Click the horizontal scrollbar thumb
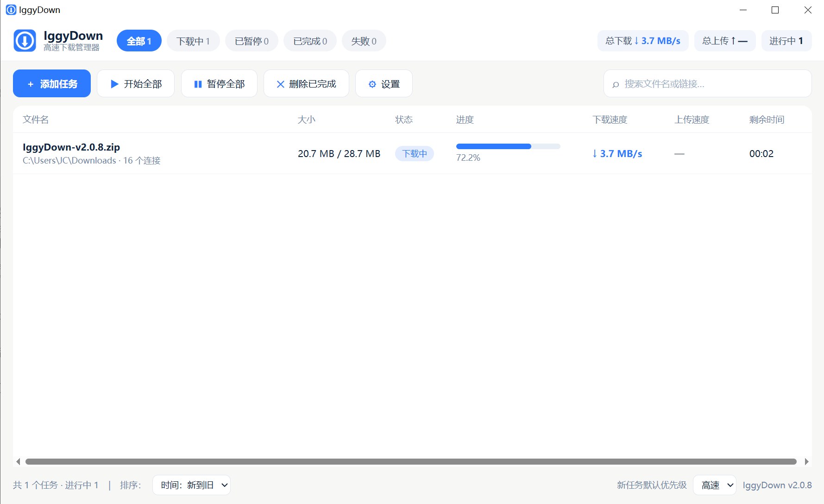The image size is (824, 504). coord(411,461)
